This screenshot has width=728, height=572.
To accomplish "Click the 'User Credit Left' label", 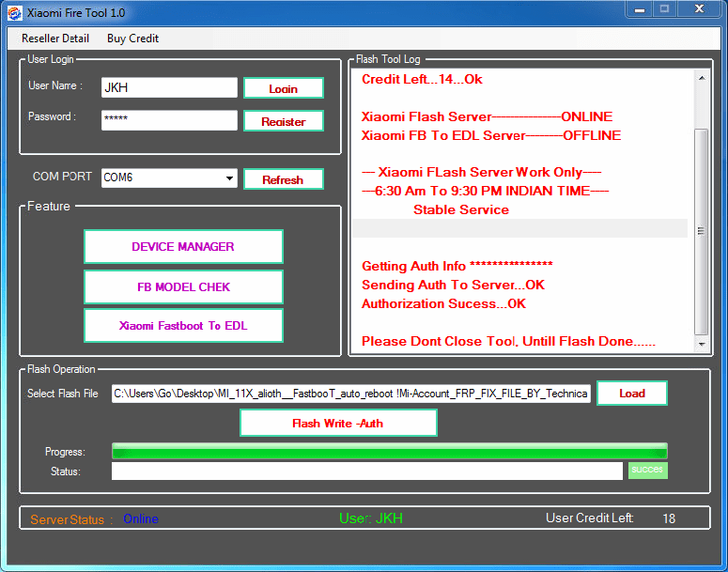I will click(x=590, y=518).
